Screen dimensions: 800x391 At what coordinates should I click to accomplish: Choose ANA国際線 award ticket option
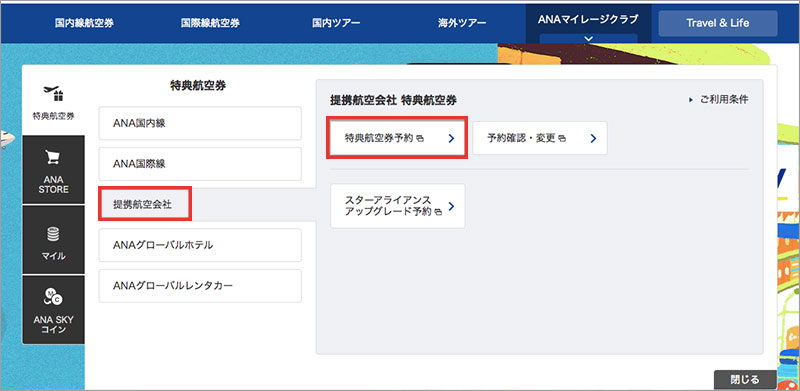tap(200, 164)
